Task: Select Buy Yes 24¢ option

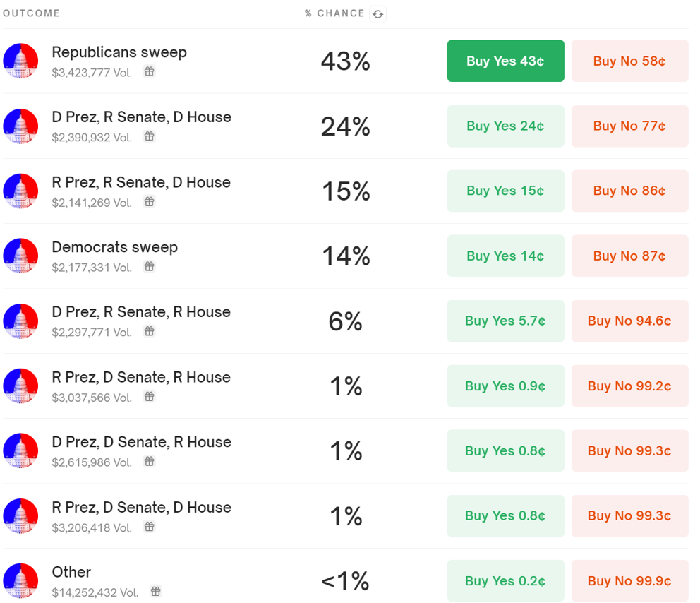Action: 505,126
